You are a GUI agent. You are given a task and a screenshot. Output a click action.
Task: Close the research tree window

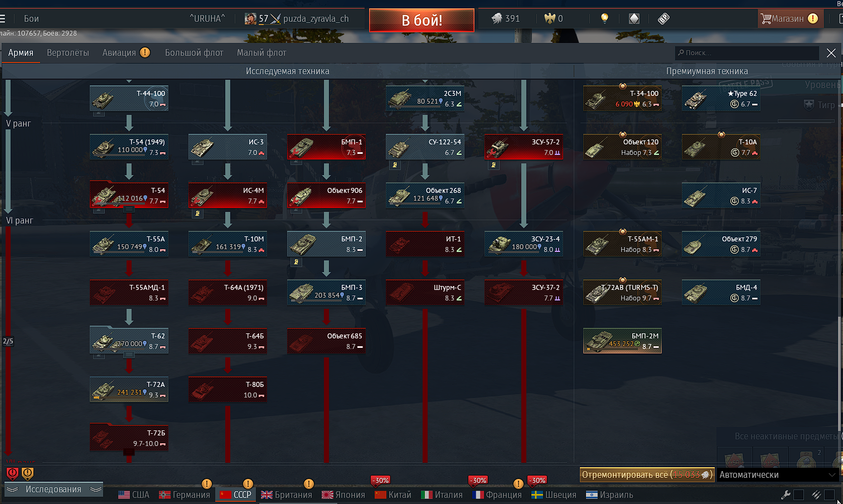point(831,52)
